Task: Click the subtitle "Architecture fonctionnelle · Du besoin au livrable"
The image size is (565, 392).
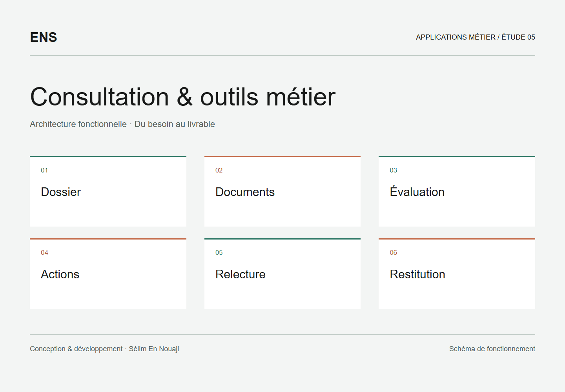Action: [122, 124]
